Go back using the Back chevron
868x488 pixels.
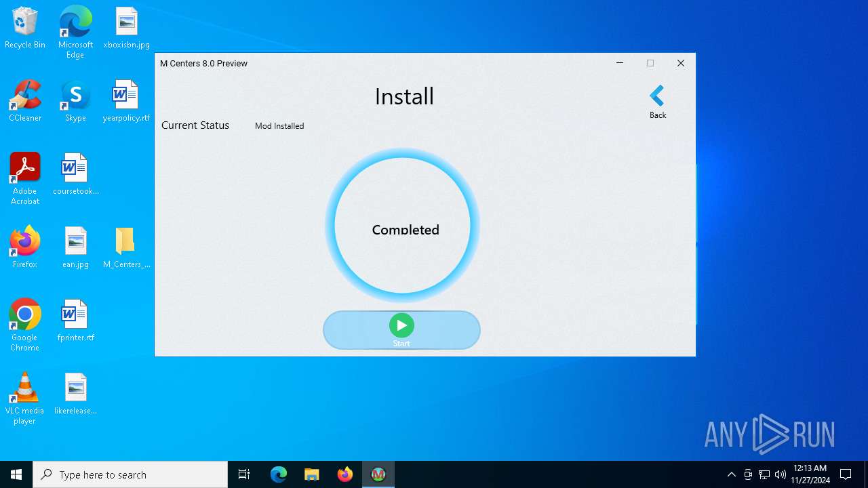tap(657, 102)
